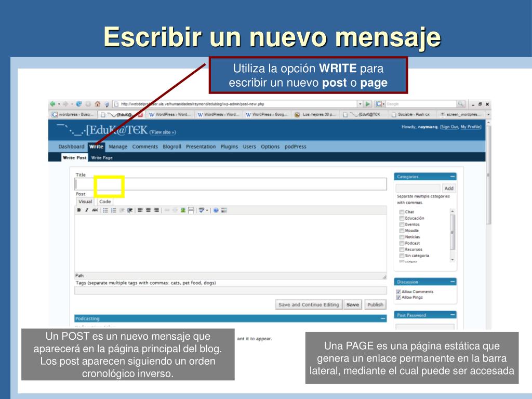Click the browser Forward arrow
This screenshot has height=399, width=532.
66,104
